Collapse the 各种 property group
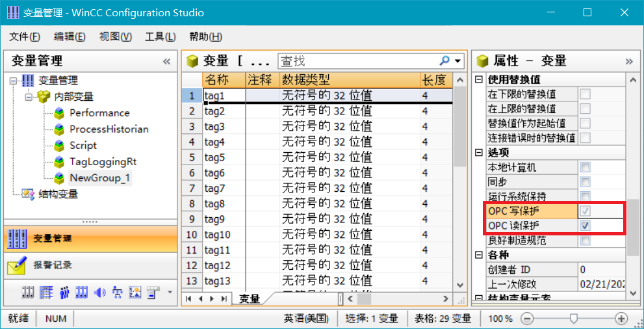Viewport: 644px width, 329px height. [x=478, y=255]
